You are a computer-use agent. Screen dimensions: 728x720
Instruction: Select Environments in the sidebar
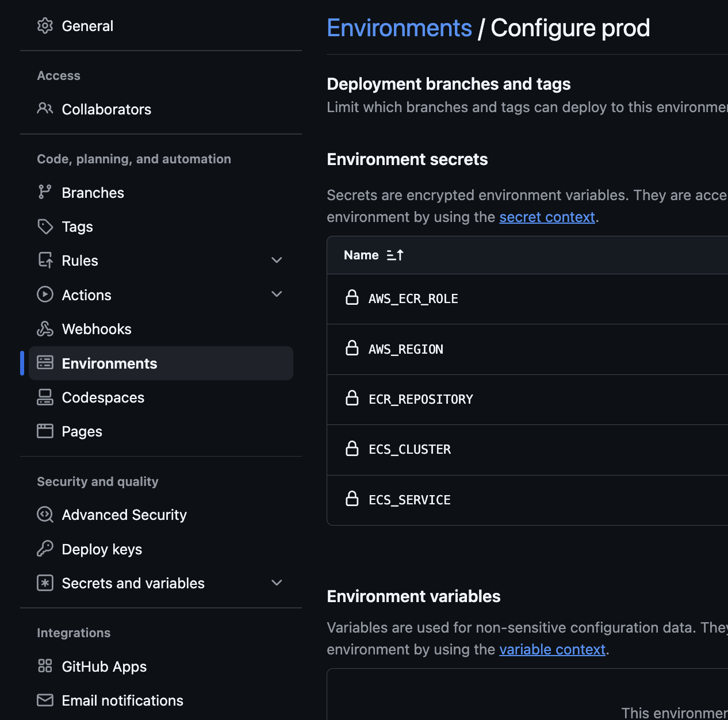click(x=161, y=363)
